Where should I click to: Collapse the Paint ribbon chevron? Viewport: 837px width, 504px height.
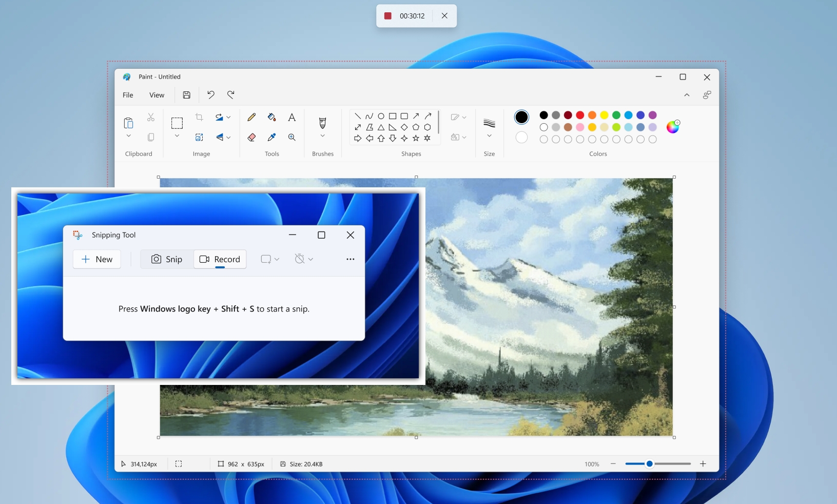pos(687,95)
